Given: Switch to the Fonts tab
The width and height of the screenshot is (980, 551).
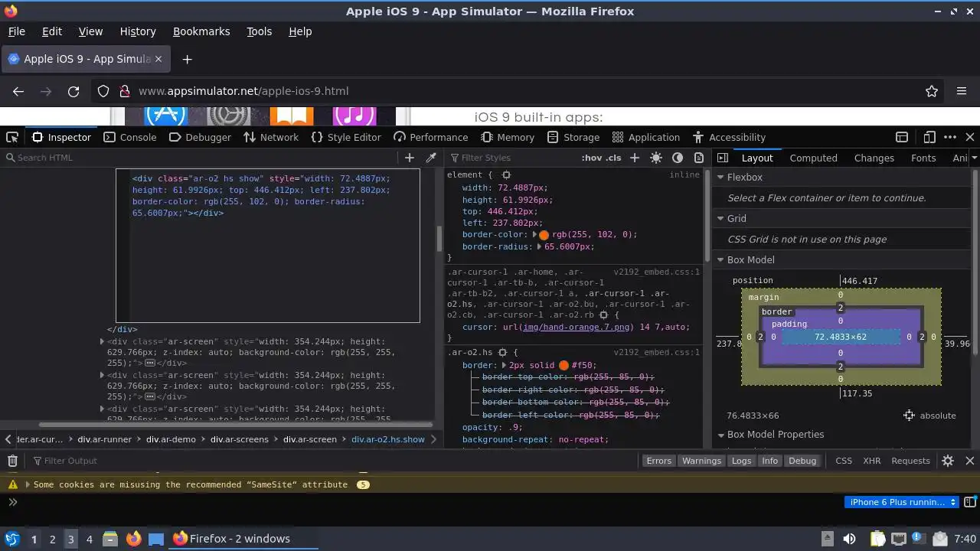Looking at the screenshot, I should [923, 158].
